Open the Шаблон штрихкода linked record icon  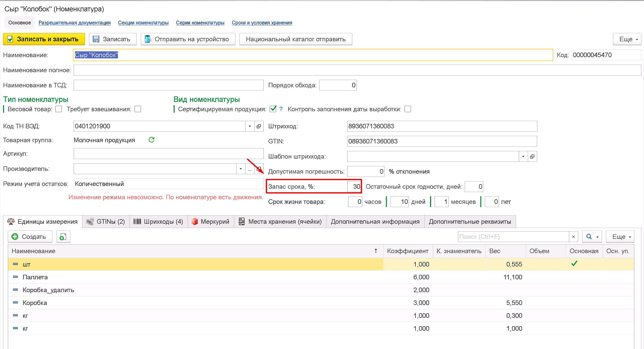click(x=532, y=157)
